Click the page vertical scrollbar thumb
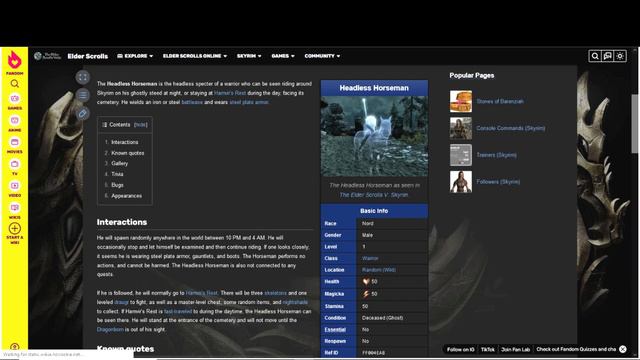This screenshot has width=640, height=360. (635, 124)
